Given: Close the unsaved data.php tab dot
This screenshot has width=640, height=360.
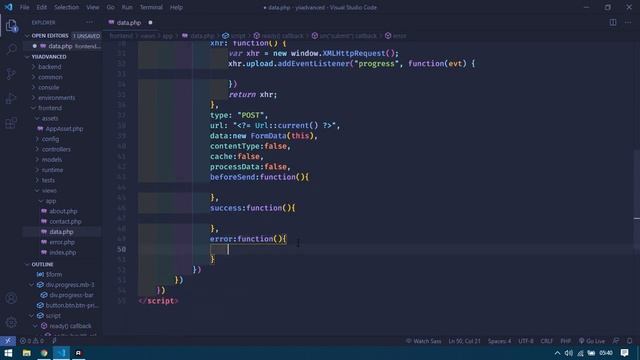Looking at the screenshot, I should [150, 22].
